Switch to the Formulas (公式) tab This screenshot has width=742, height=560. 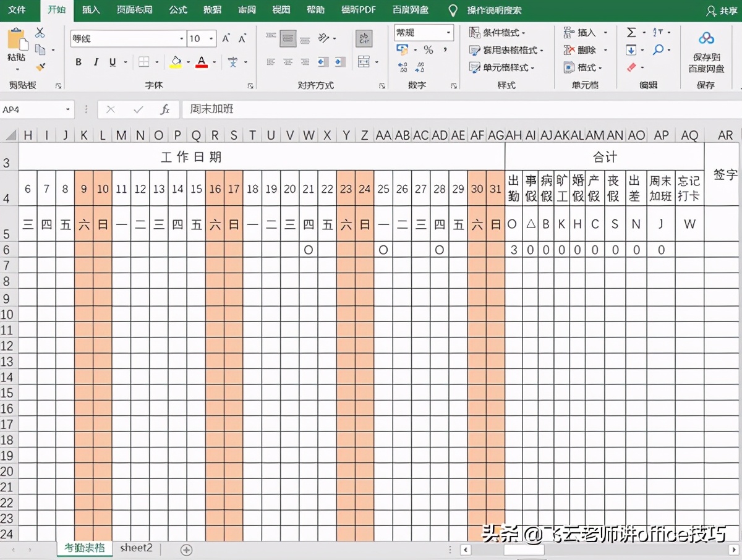click(178, 10)
